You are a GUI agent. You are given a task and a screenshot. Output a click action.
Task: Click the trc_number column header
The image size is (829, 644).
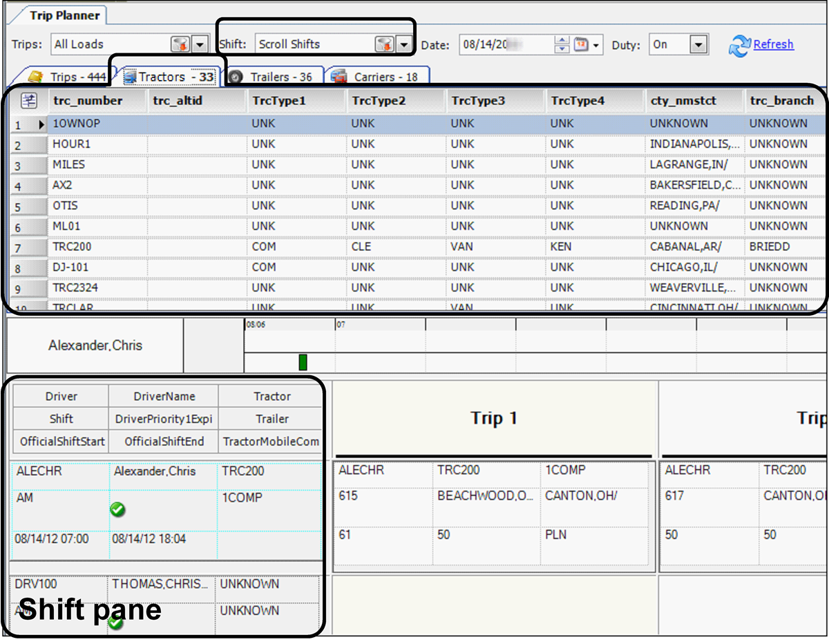point(88,101)
